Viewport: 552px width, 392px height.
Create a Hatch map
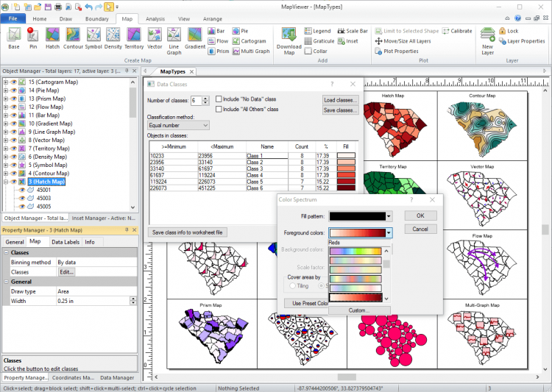point(52,38)
